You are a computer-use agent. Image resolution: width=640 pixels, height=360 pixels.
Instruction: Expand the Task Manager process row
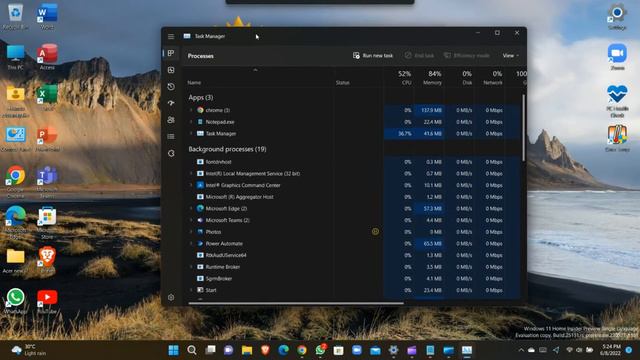pyautogui.click(x=191, y=133)
